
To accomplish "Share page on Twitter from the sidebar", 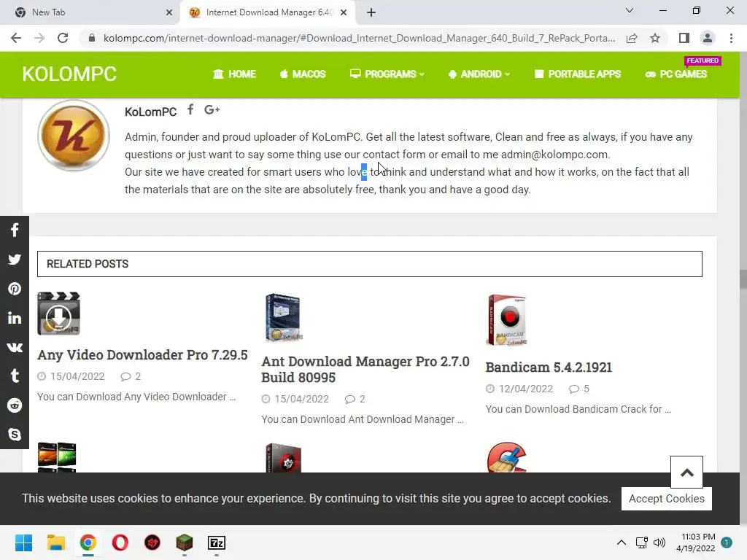I will click(15, 260).
